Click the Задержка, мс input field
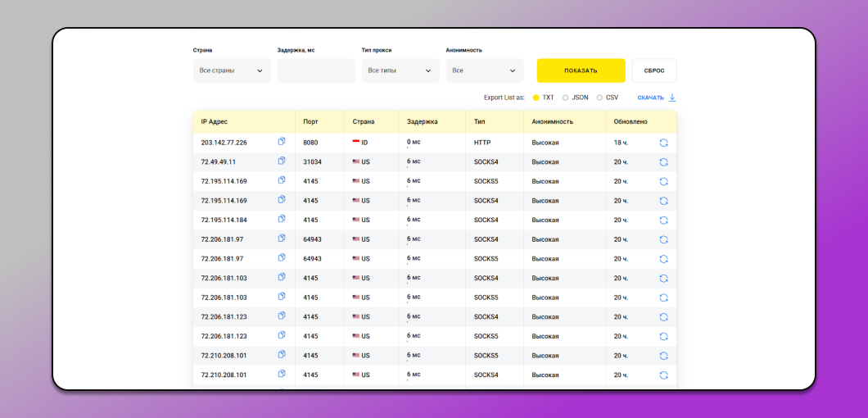868x418 pixels. pyautogui.click(x=316, y=70)
